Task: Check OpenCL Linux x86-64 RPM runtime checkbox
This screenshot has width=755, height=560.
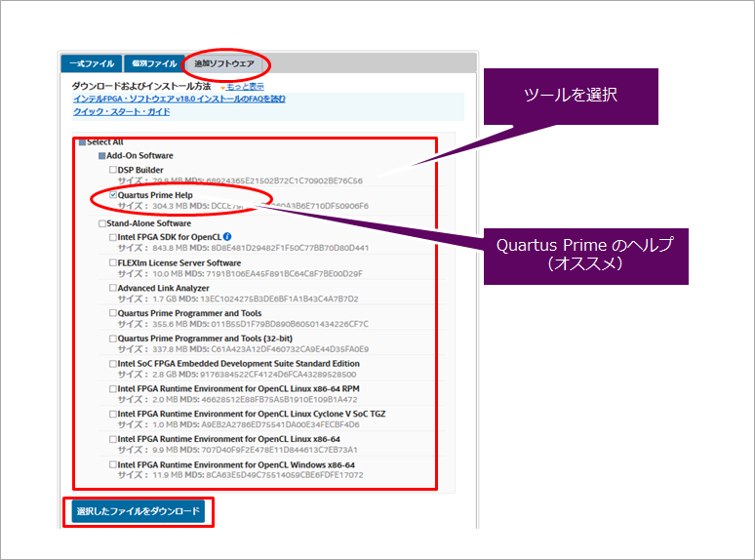Action: [x=113, y=388]
